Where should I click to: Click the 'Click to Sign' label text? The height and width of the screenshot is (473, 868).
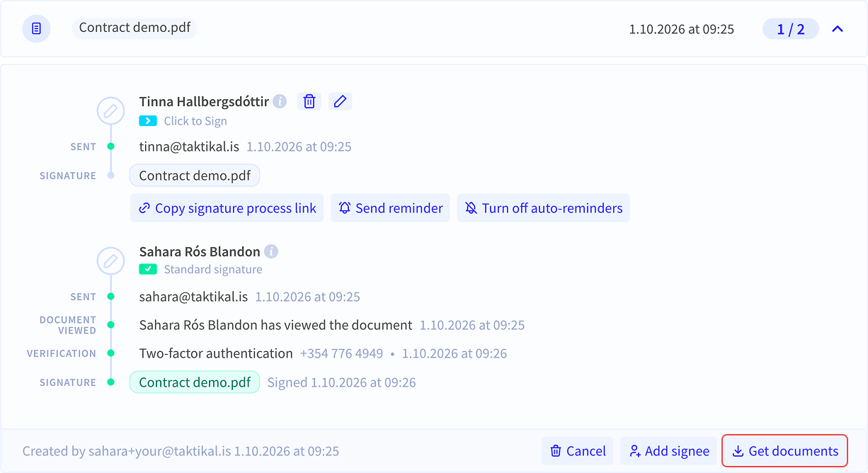195,121
